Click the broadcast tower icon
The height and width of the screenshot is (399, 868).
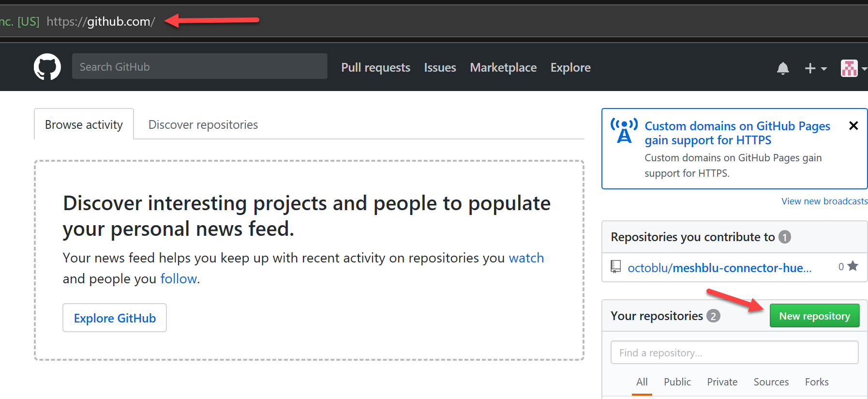[x=624, y=130]
